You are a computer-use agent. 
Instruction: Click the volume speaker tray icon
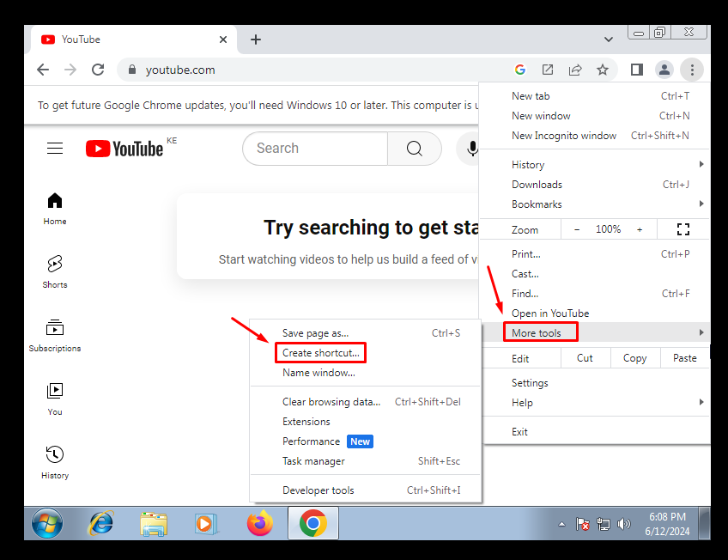tap(623, 524)
